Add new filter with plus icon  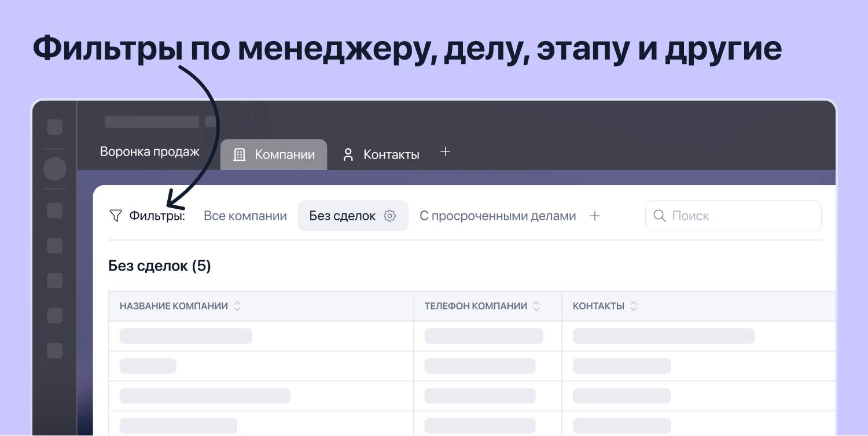(594, 216)
